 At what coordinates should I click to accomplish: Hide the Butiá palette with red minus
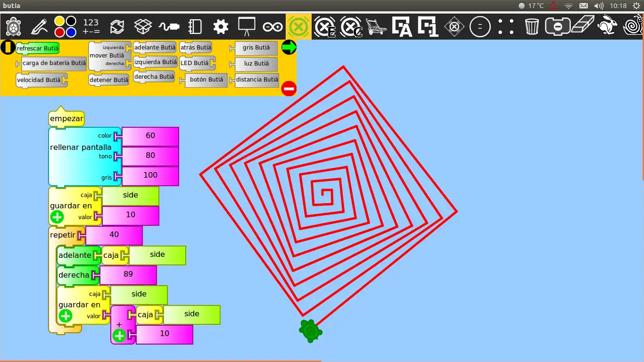(x=289, y=88)
